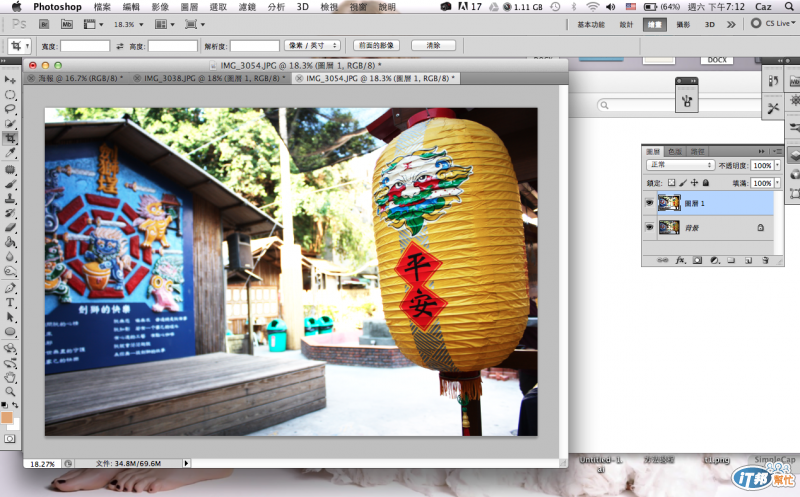The image size is (800, 497).
Task: Select the Path Selection tool
Action: 10,317
